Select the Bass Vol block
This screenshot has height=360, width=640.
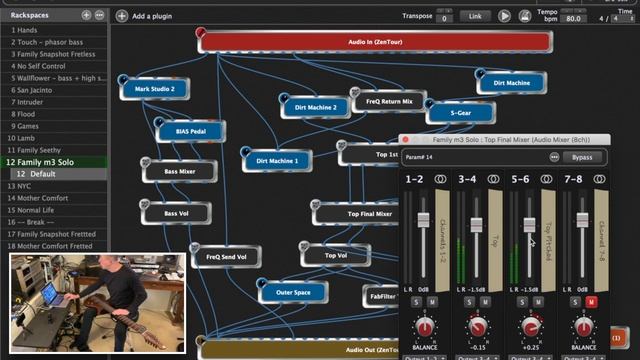point(176,213)
